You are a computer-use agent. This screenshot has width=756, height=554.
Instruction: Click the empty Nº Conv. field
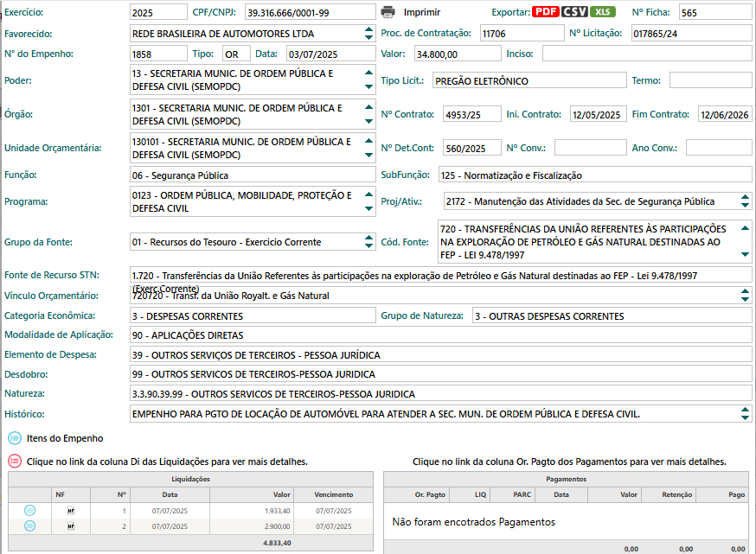pyautogui.click(x=591, y=148)
